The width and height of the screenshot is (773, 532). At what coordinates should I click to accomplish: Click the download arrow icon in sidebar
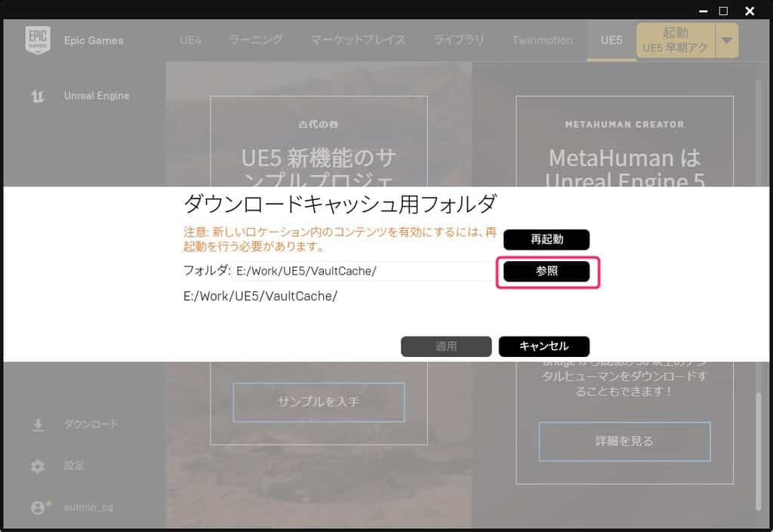(38, 425)
